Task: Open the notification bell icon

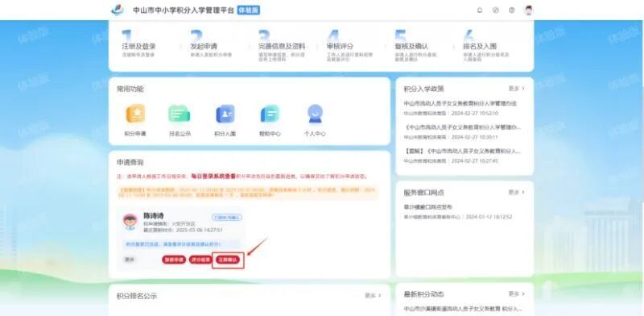Action: [479, 10]
